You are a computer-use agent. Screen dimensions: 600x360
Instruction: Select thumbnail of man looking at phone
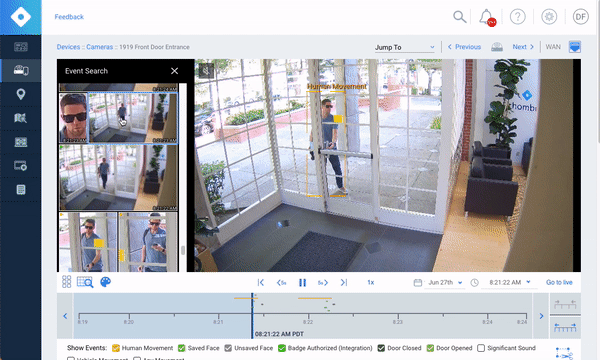[148, 242]
